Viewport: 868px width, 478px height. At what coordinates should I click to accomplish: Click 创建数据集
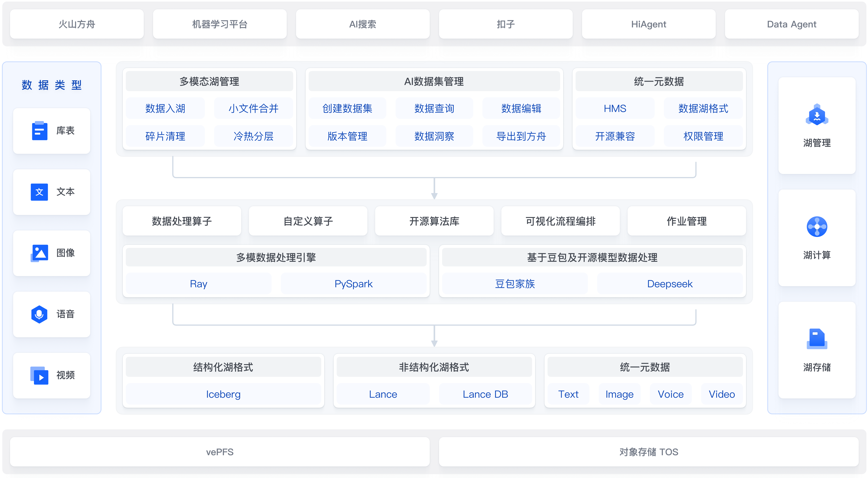point(347,108)
